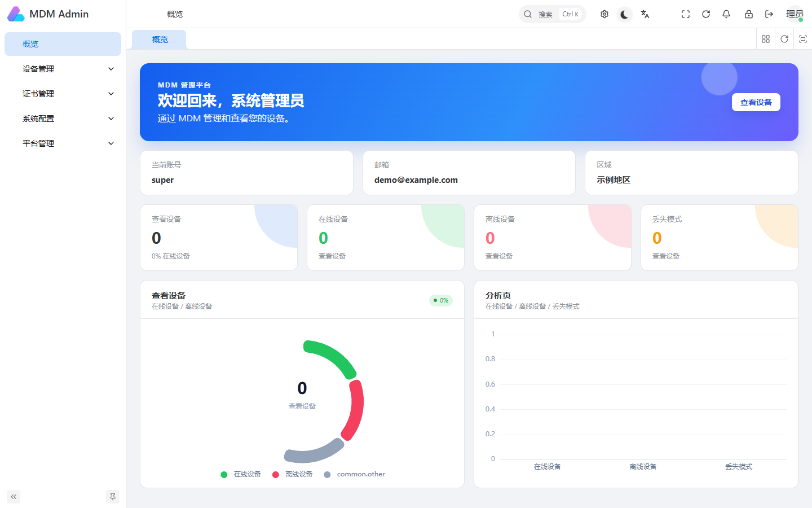Click the 平台管理 chevron arrow
The image size is (812, 508).
[111, 143]
